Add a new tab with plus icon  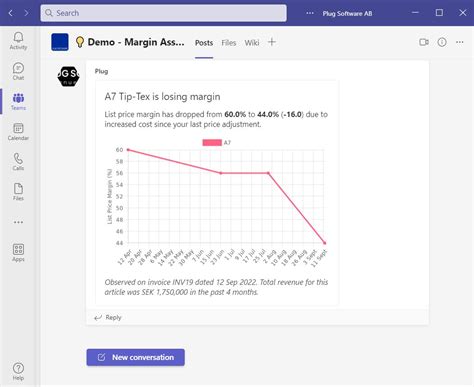point(272,42)
